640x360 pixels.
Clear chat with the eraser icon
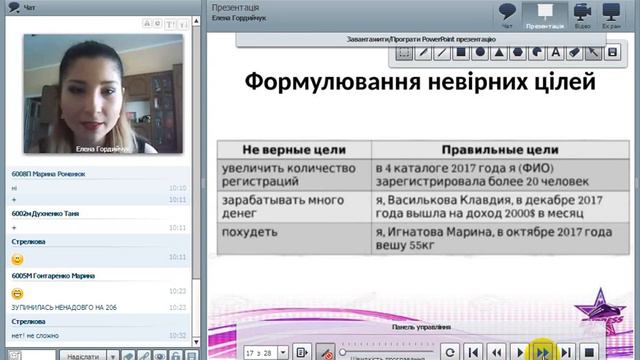(x=128, y=356)
